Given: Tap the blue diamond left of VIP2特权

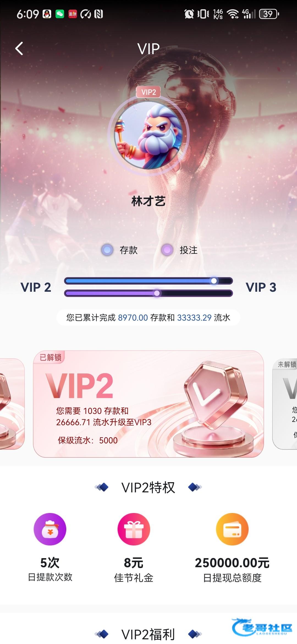Looking at the screenshot, I should tap(102, 487).
